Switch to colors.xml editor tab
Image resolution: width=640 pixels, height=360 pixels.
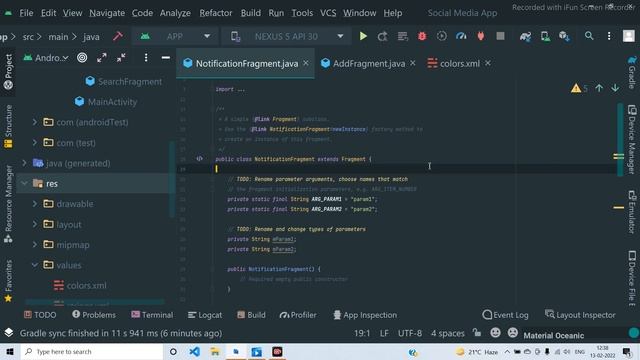click(460, 64)
